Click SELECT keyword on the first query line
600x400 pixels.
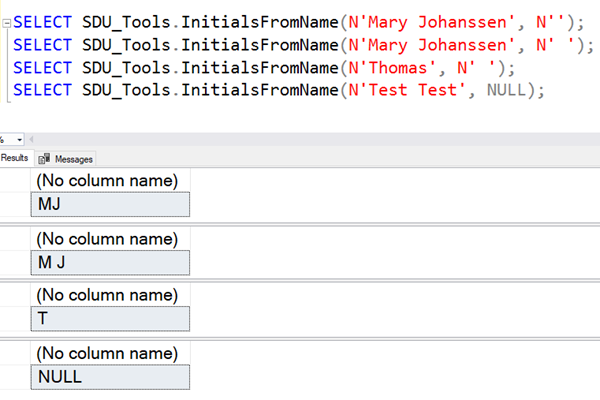click(x=42, y=22)
